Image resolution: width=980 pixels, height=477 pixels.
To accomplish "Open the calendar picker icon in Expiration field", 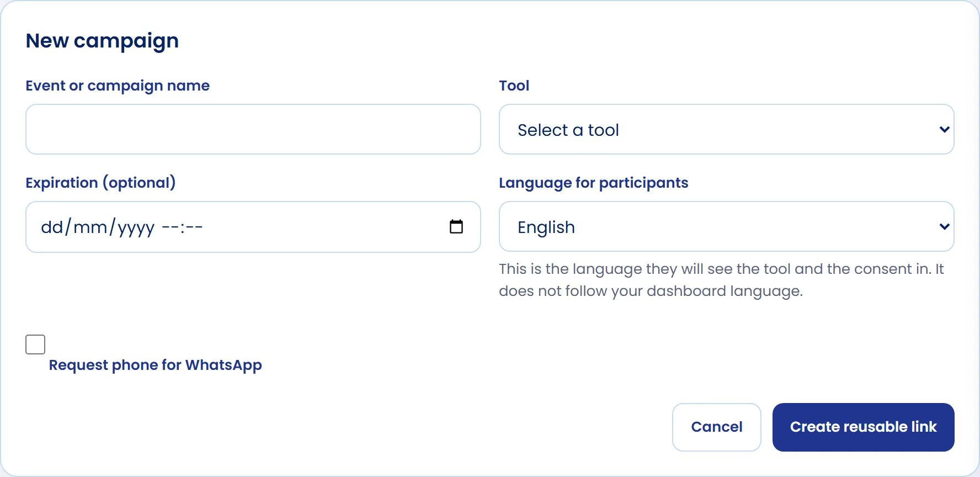I will [456, 227].
